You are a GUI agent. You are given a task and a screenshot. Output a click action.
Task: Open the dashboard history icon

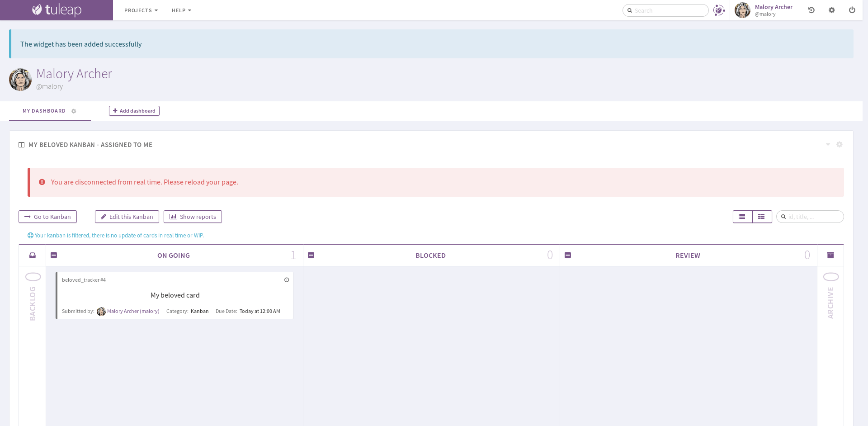(811, 10)
